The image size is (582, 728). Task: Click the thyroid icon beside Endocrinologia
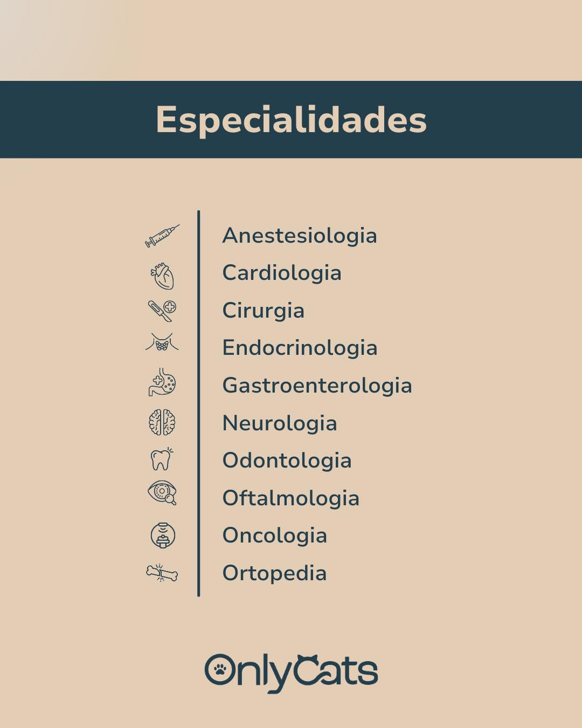[162, 342]
